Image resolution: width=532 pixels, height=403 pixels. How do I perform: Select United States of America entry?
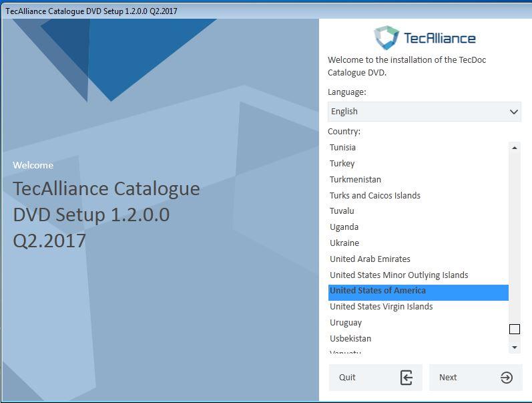[378, 291]
